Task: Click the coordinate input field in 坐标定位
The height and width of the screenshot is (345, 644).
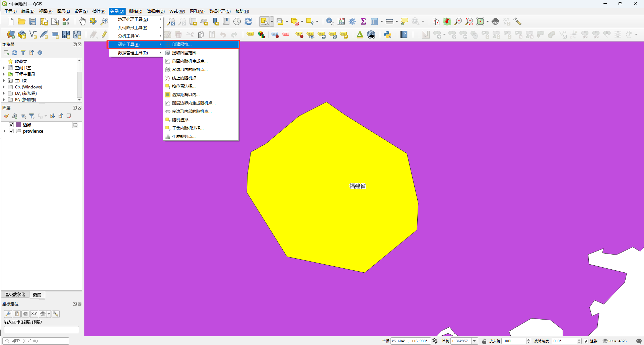Action: 42,330
